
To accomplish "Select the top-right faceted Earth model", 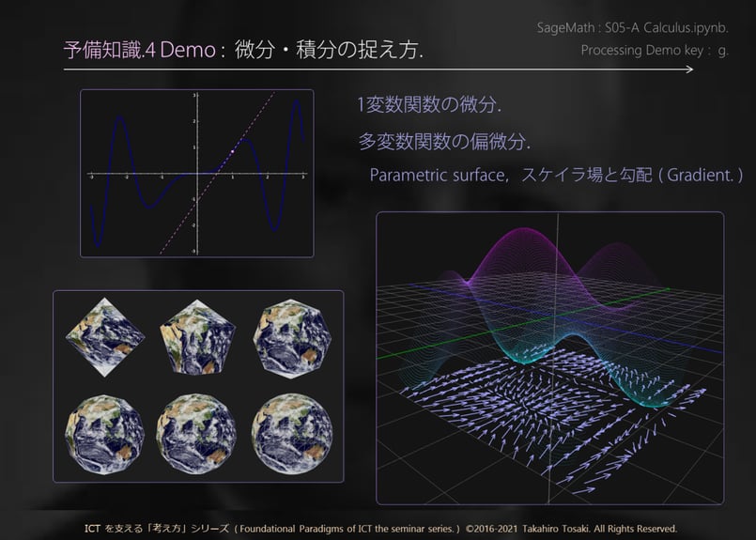I will click(292, 338).
